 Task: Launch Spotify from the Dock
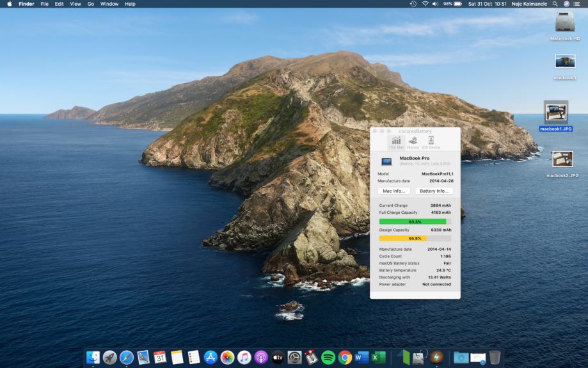point(328,357)
